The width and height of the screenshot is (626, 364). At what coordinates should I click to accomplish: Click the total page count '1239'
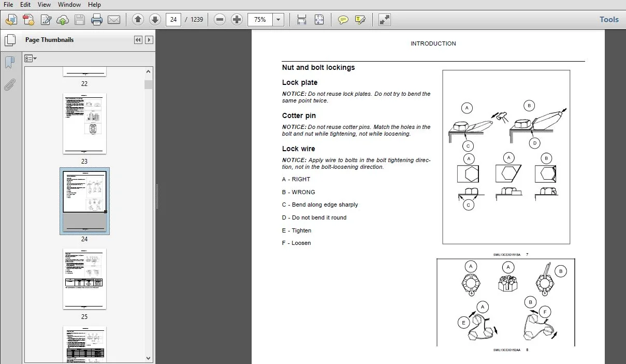point(197,20)
